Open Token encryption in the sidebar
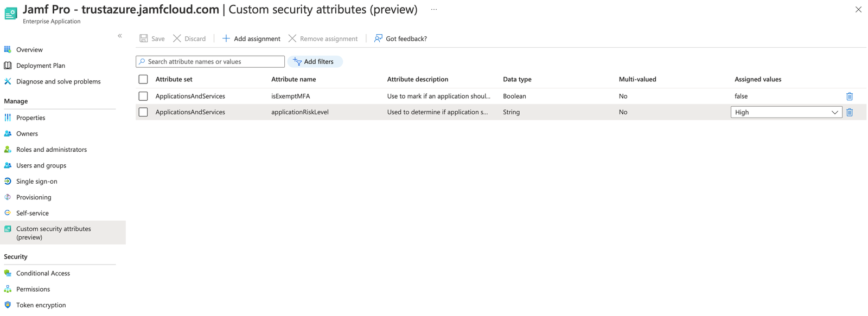This screenshot has height=316, width=868. coord(41,305)
